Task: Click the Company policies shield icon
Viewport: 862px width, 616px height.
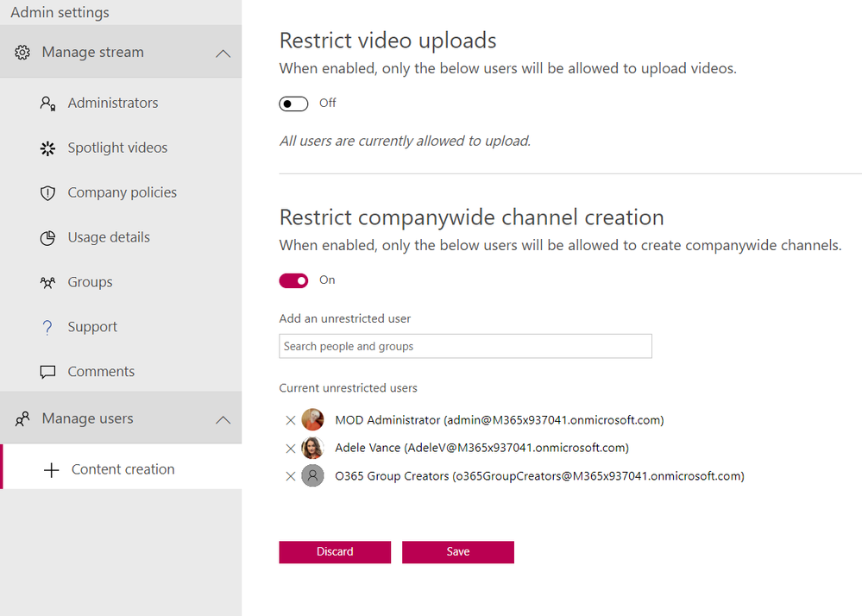Action: pos(47,192)
